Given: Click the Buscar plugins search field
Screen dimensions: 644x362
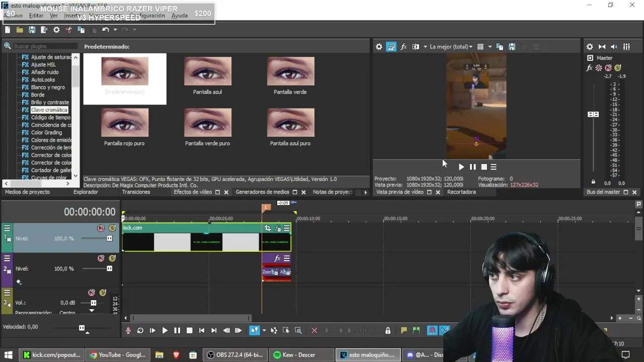Looking at the screenshot, I should click(x=44, y=46).
